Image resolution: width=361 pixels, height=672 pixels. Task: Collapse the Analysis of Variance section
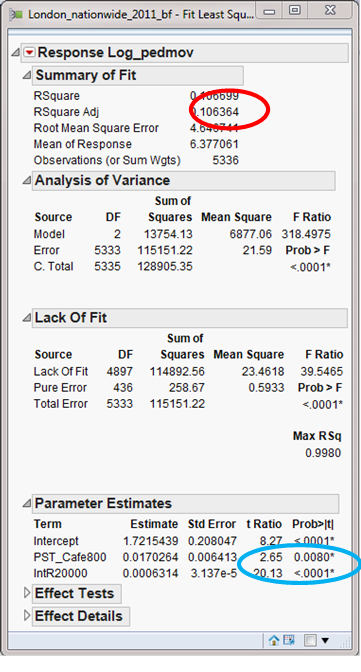[27, 180]
